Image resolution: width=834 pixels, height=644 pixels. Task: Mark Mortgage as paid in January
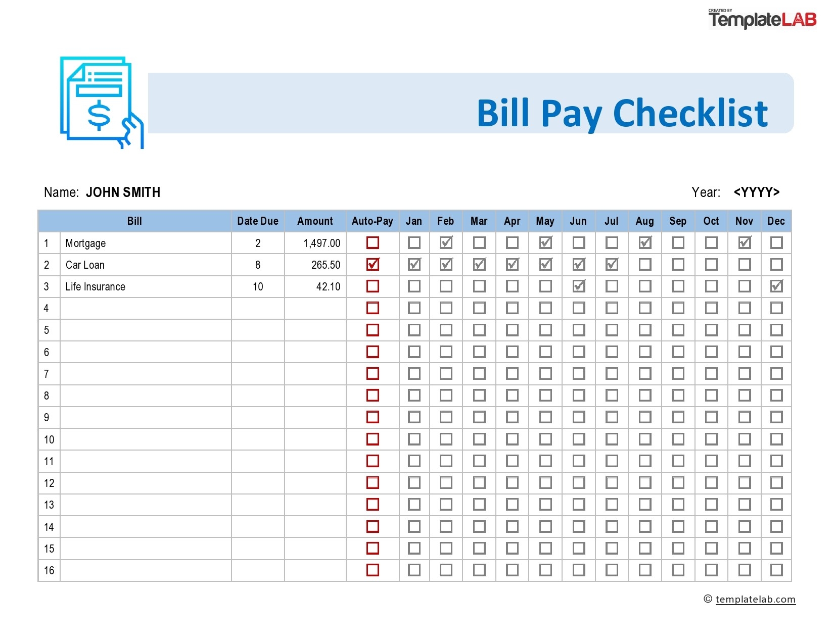tap(414, 243)
